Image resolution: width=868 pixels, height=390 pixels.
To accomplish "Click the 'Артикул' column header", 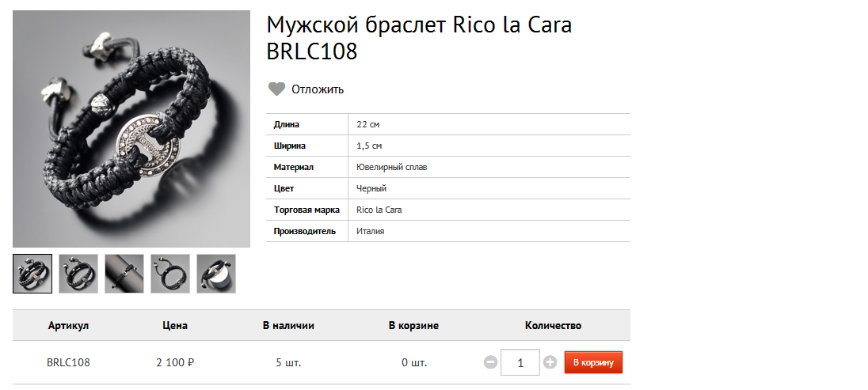I will [68, 326].
